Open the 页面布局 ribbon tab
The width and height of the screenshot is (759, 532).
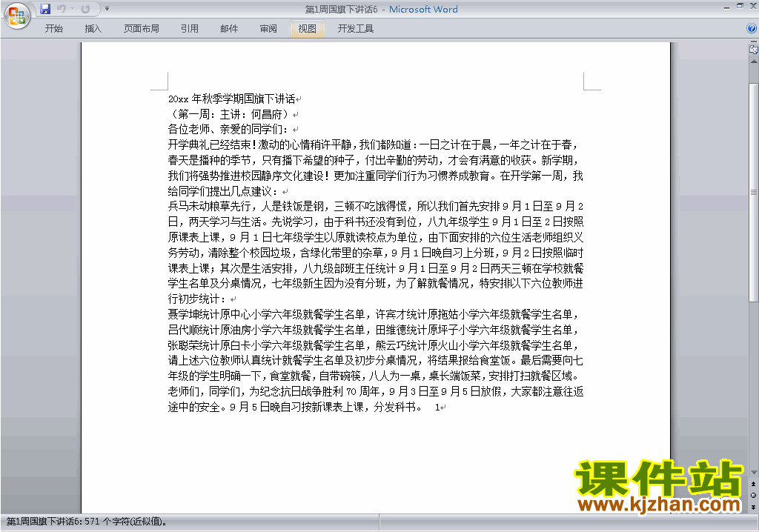pos(141,29)
